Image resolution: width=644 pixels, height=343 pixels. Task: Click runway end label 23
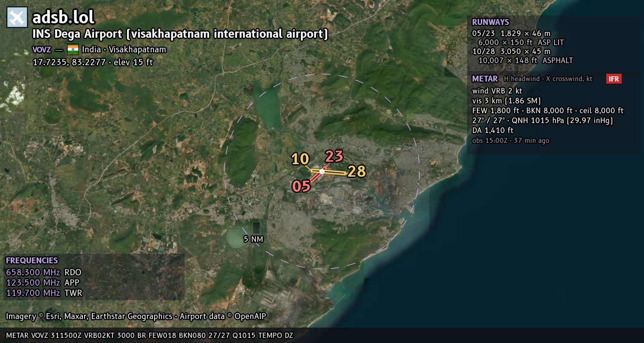click(x=334, y=156)
